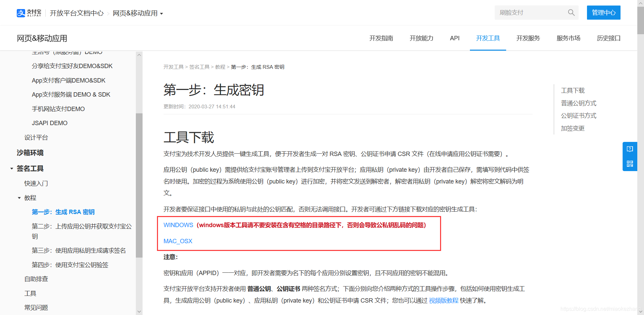Select 第一步：生成 RSA 密钥 item

63,212
